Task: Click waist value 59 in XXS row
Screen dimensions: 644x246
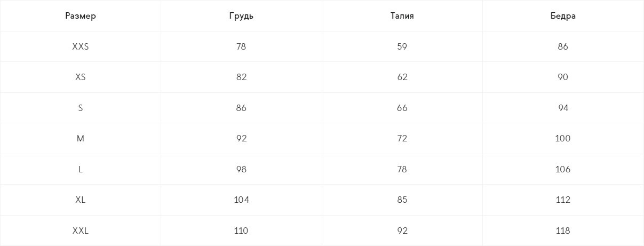Action: click(x=402, y=46)
